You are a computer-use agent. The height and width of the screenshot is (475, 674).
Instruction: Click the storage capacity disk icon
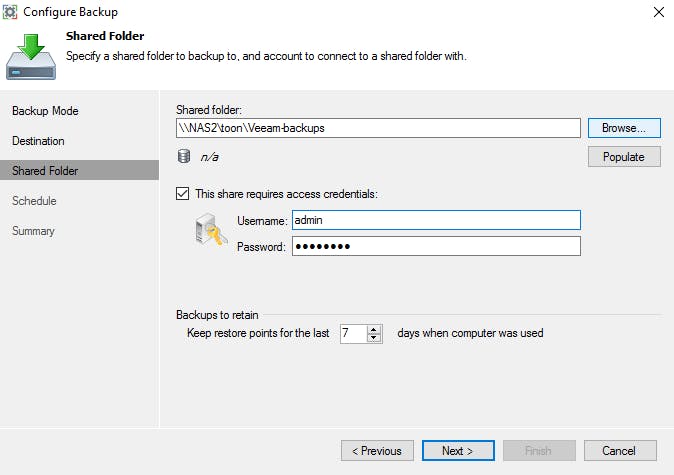[x=183, y=156]
